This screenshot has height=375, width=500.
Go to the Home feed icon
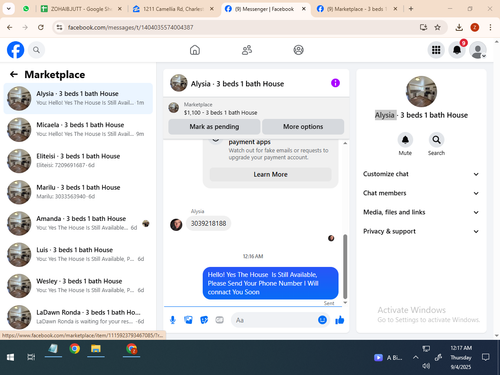[x=195, y=50]
